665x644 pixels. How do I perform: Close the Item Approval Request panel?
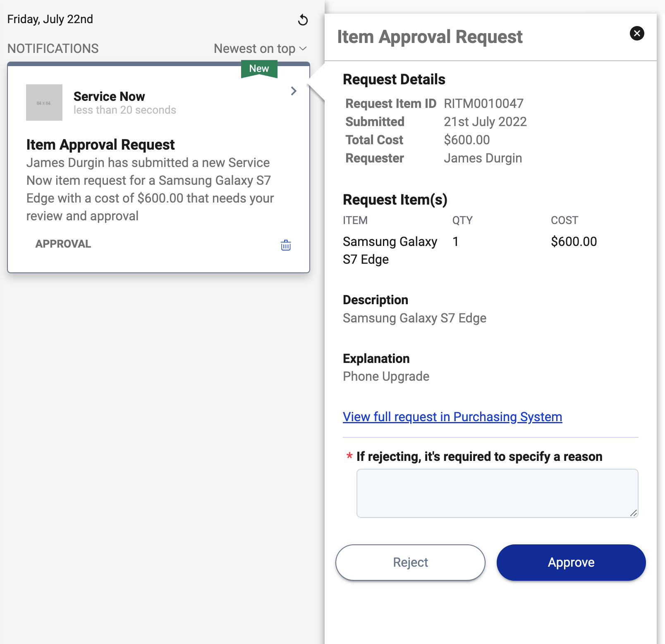pyautogui.click(x=637, y=33)
